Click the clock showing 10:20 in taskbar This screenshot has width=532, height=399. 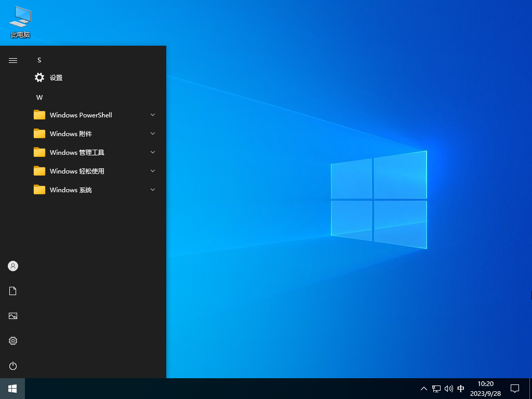(x=485, y=388)
